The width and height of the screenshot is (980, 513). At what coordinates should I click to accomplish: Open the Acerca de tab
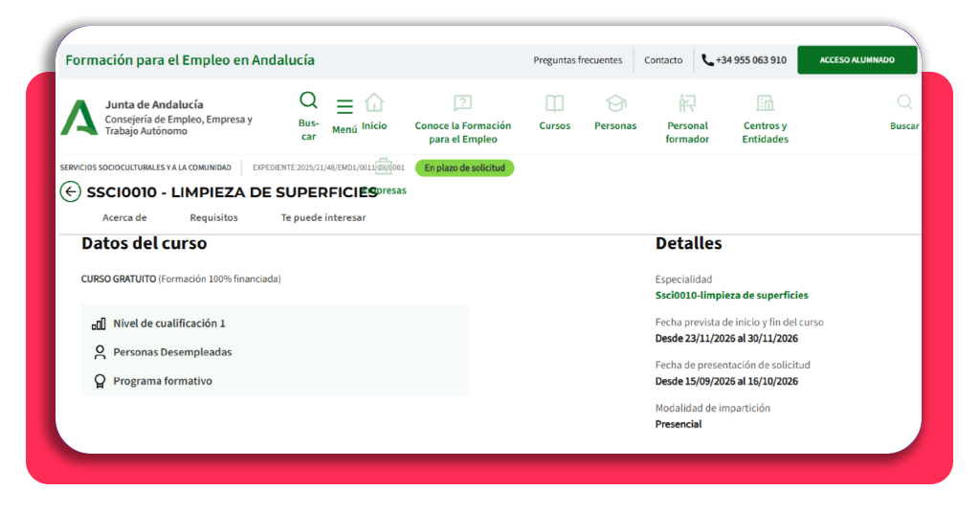click(x=124, y=217)
